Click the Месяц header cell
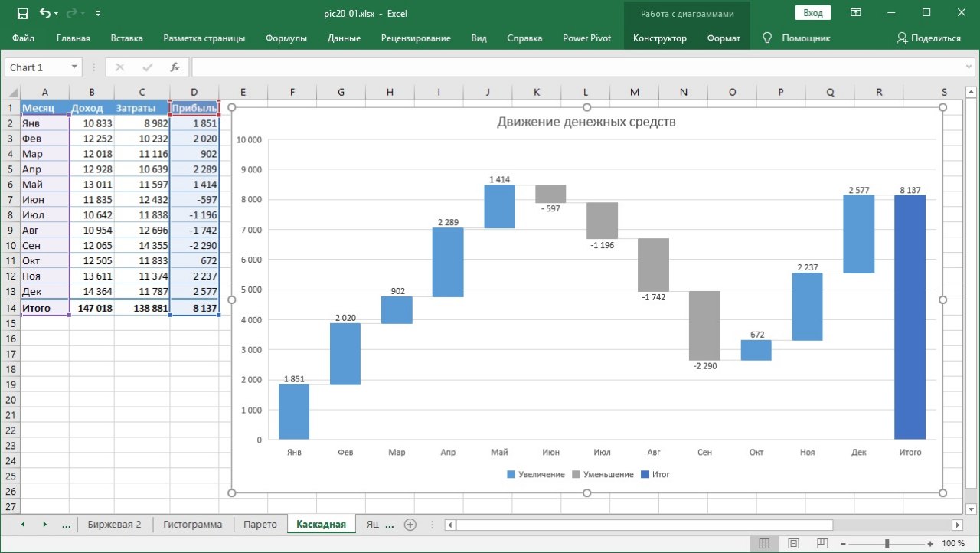 (x=44, y=108)
